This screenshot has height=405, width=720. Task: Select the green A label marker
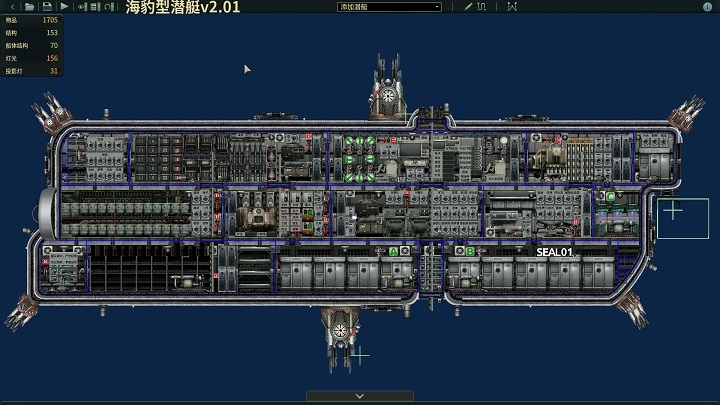click(394, 251)
